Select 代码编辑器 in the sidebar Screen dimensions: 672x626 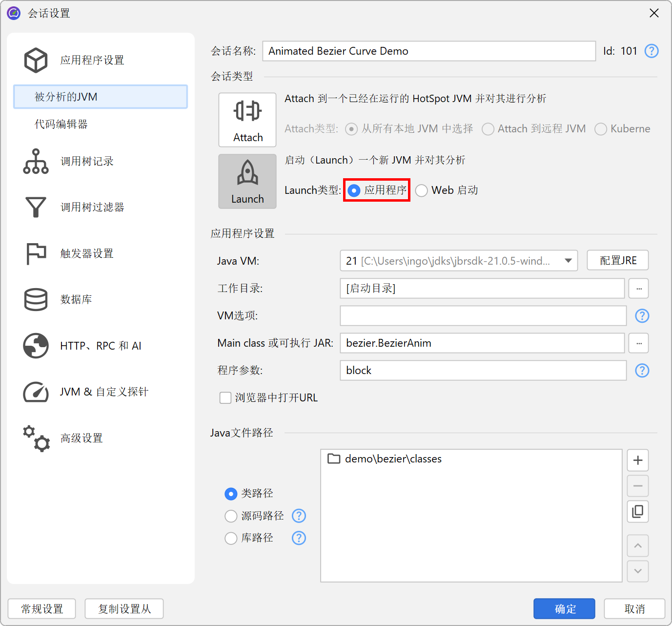tap(61, 124)
